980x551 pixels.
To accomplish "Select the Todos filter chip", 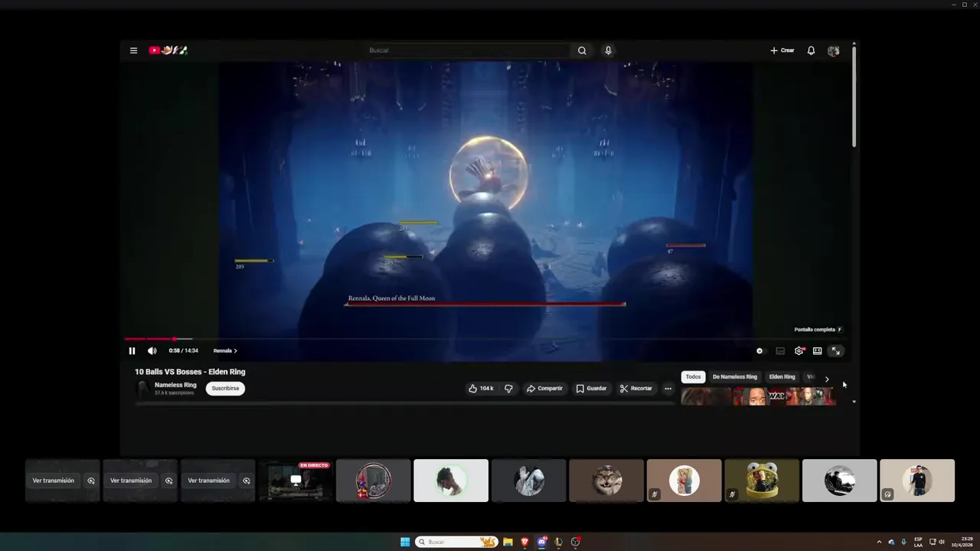I will 693,377.
